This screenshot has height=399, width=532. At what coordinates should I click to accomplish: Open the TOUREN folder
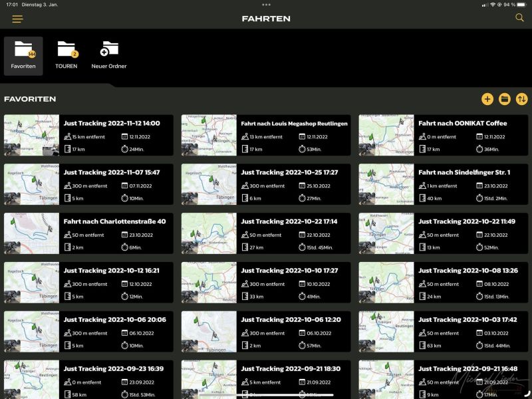pyautogui.click(x=66, y=55)
